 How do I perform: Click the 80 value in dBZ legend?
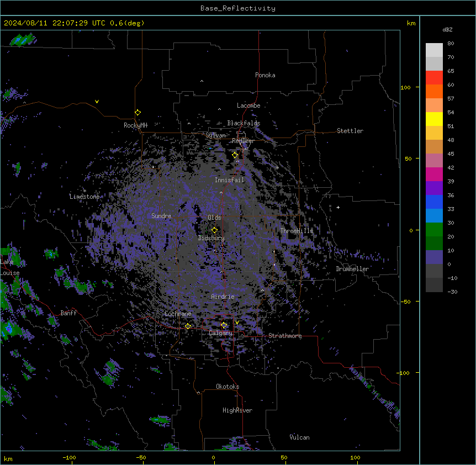click(451, 44)
